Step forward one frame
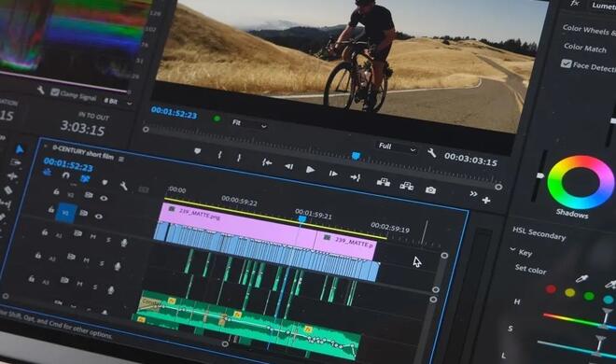This screenshot has height=364, width=616. [x=333, y=174]
